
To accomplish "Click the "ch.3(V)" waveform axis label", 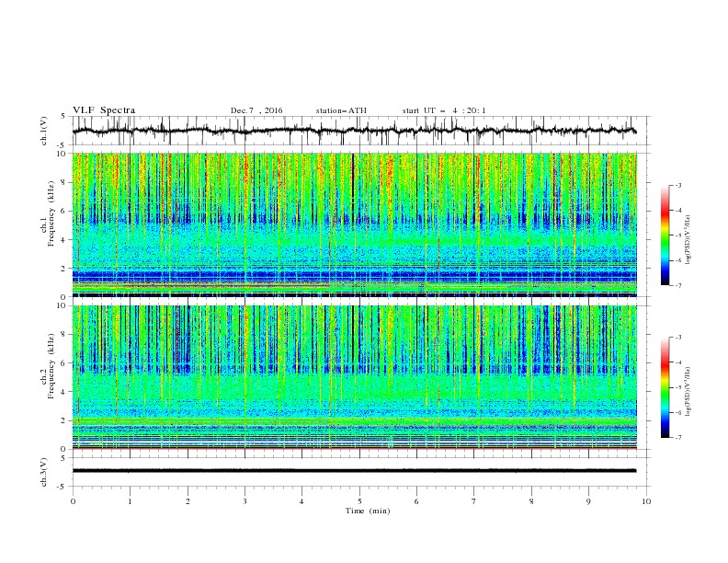I will click(x=44, y=472).
